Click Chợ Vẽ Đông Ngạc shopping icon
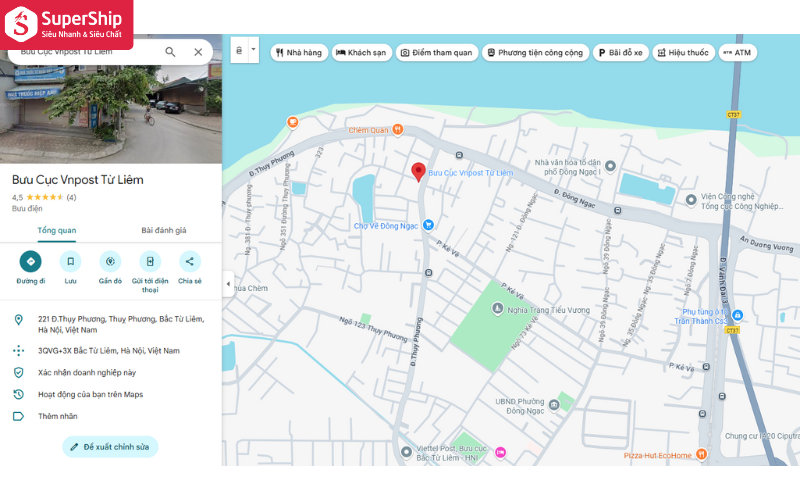The height and width of the screenshot is (500, 800). [429, 224]
